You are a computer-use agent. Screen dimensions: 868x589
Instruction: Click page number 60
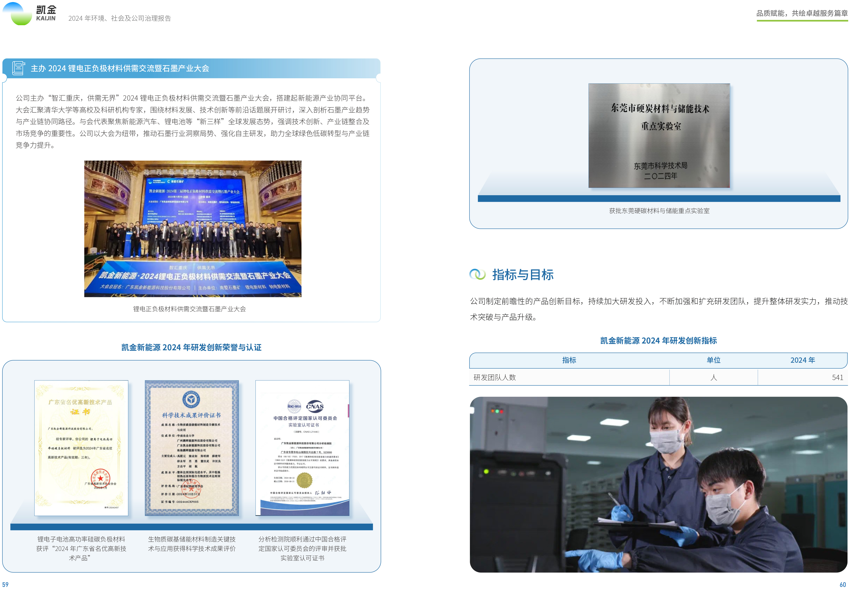click(x=843, y=584)
